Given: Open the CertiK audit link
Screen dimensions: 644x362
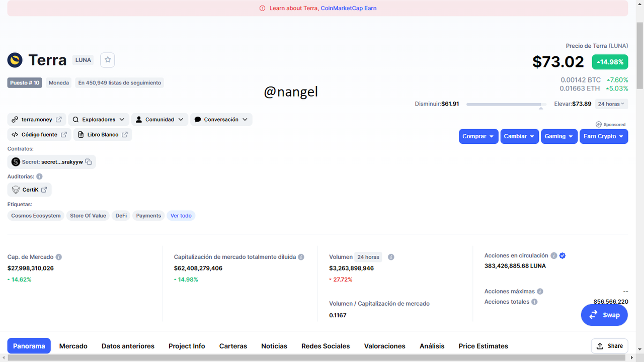Looking at the screenshot, I should (x=30, y=190).
